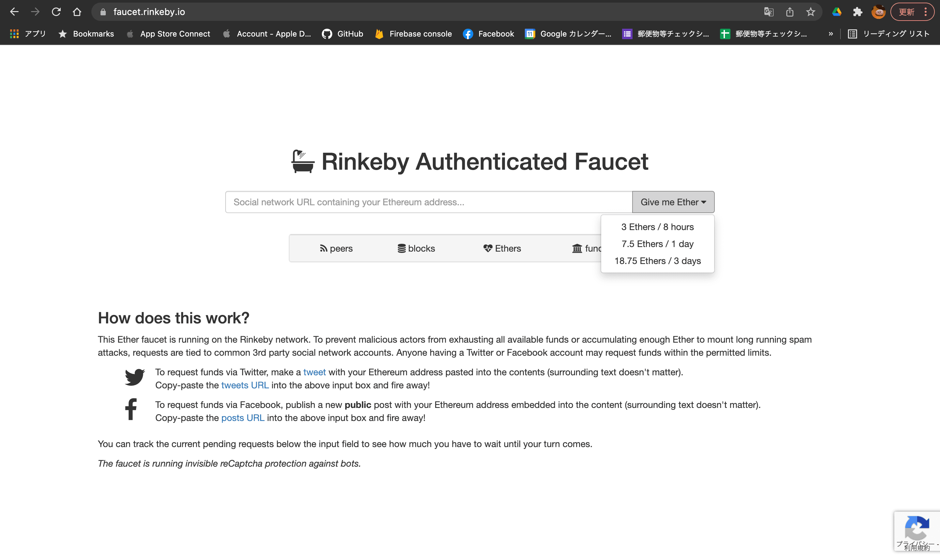Image resolution: width=940 pixels, height=560 pixels.
Task: Click the bathtub faucet logo
Action: pyautogui.click(x=303, y=161)
